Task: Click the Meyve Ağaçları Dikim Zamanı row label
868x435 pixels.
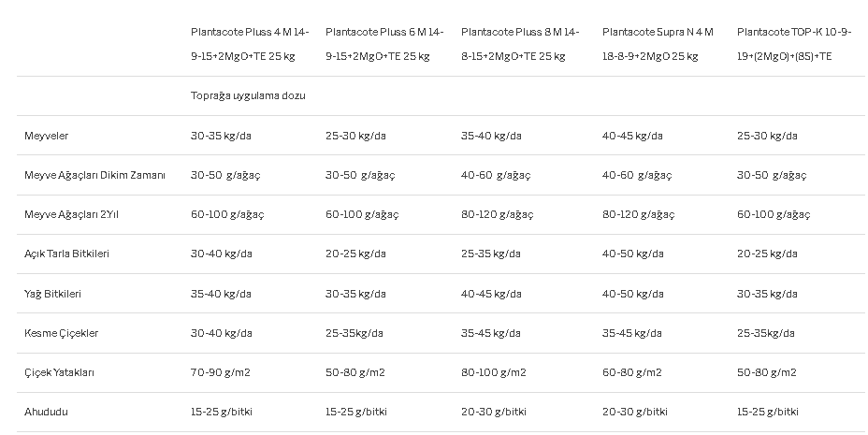Action: click(x=94, y=176)
